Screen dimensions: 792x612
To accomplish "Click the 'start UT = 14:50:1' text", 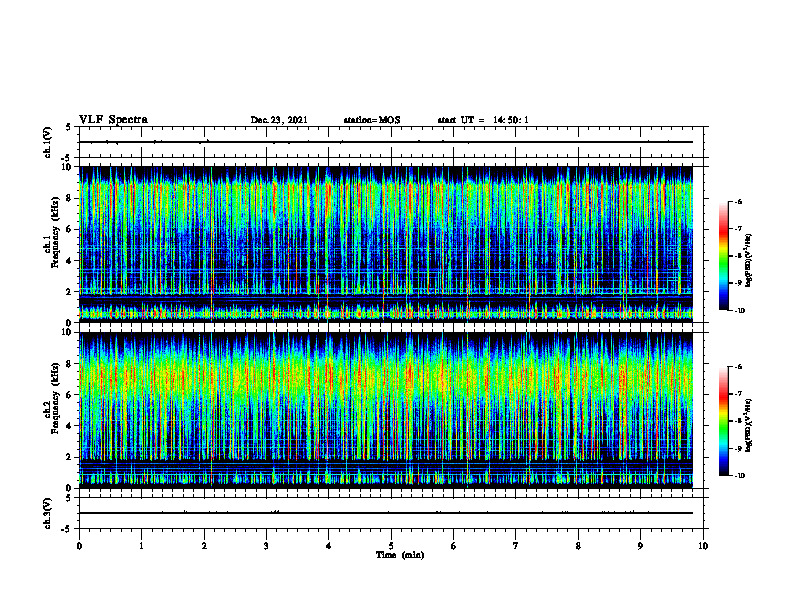I will tap(483, 120).
